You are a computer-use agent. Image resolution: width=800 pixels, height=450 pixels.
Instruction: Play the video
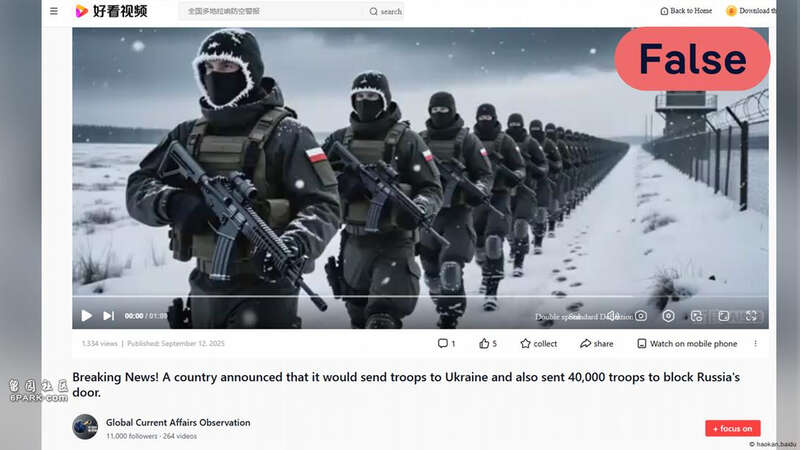tap(87, 316)
